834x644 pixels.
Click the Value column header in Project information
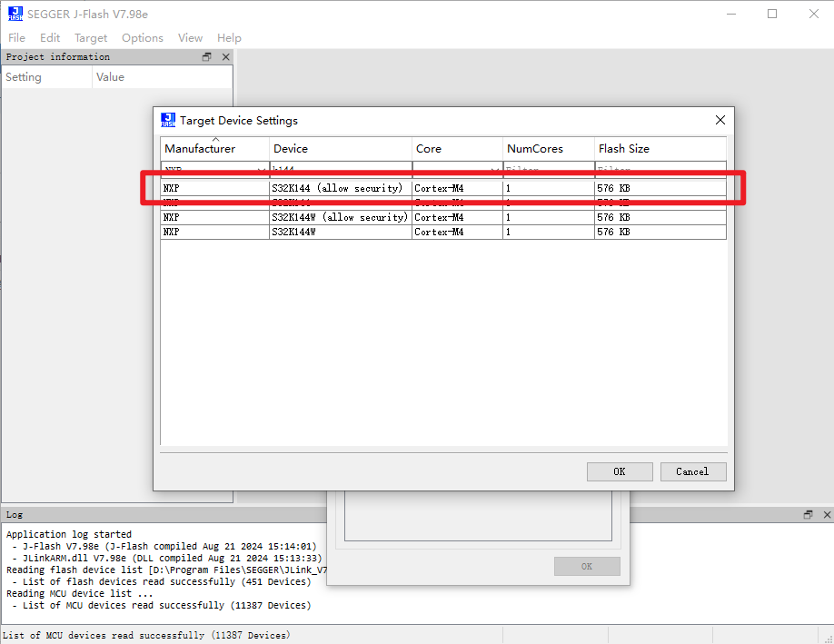[x=163, y=77]
